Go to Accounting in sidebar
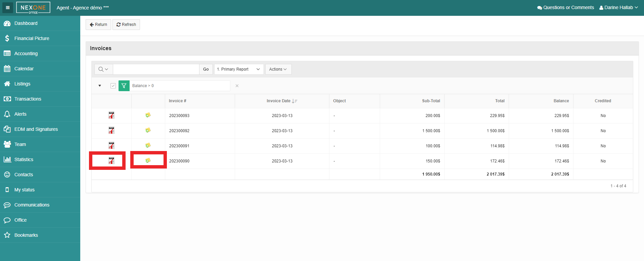 pyautogui.click(x=26, y=53)
